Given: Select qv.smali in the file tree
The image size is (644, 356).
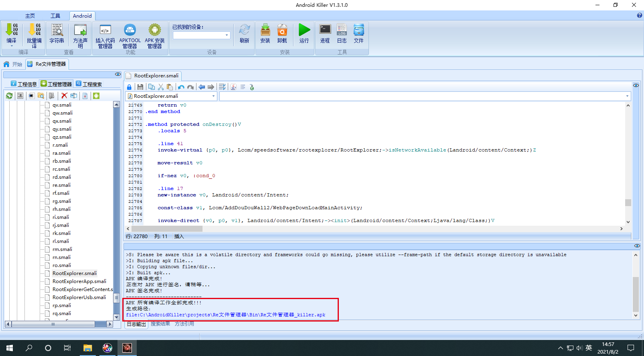Looking at the screenshot, I should click(x=62, y=105).
